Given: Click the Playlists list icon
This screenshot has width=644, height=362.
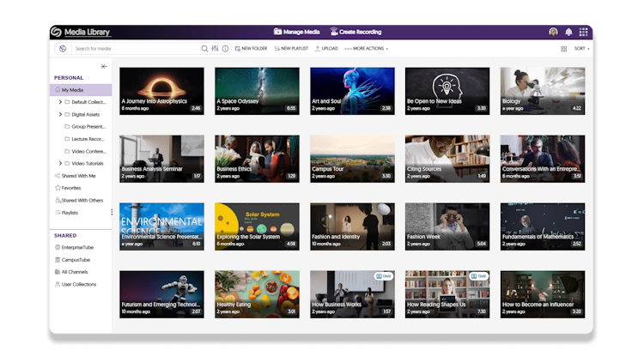Looking at the screenshot, I should click(x=58, y=213).
